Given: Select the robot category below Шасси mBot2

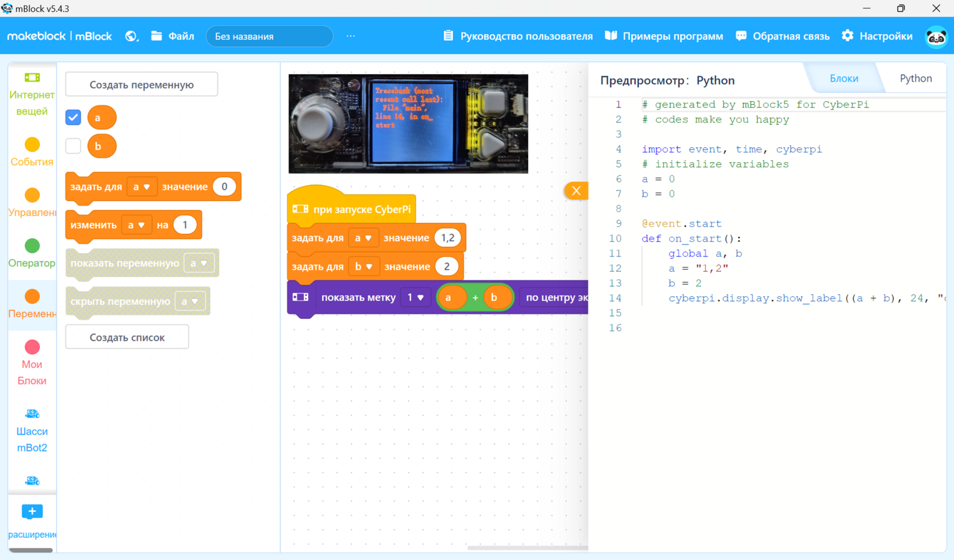Looking at the screenshot, I should (x=32, y=481).
